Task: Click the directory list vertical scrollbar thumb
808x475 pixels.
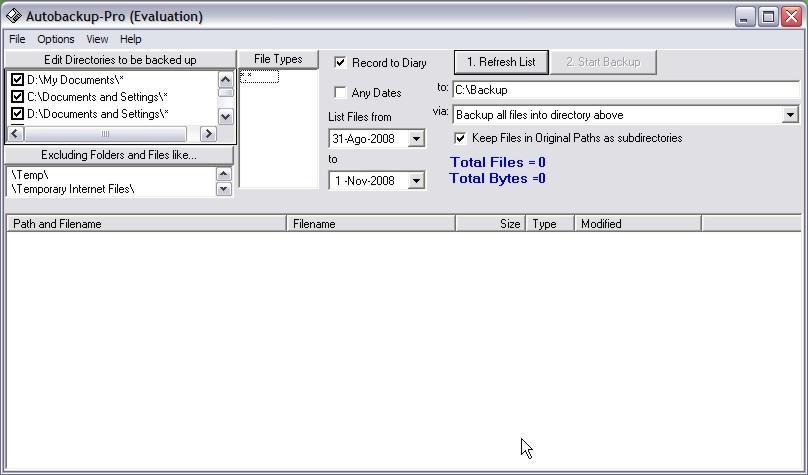Action: [x=225, y=93]
